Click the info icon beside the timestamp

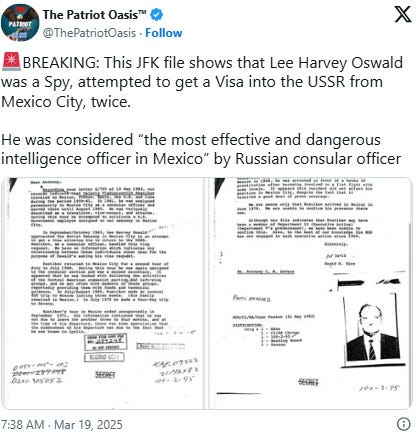(404, 424)
